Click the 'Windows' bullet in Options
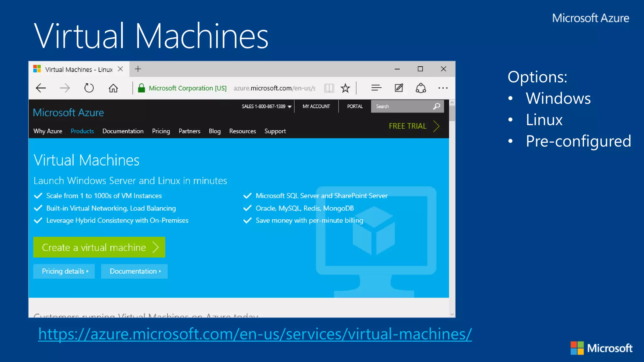Image resolution: width=644 pixels, height=362 pixels. [558, 98]
